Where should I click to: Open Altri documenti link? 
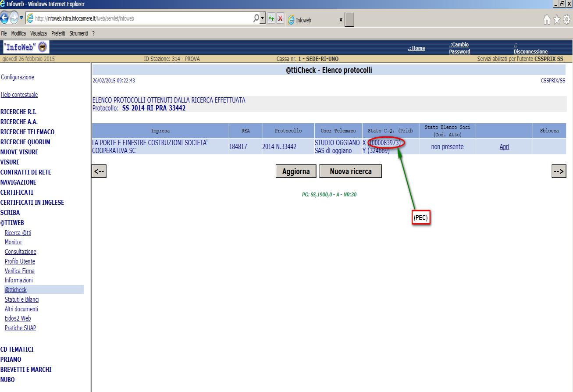(x=21, y=310)
